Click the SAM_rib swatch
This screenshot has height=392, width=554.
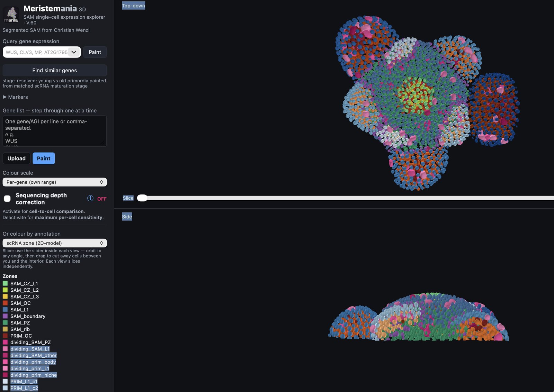[x=5, y=329]
